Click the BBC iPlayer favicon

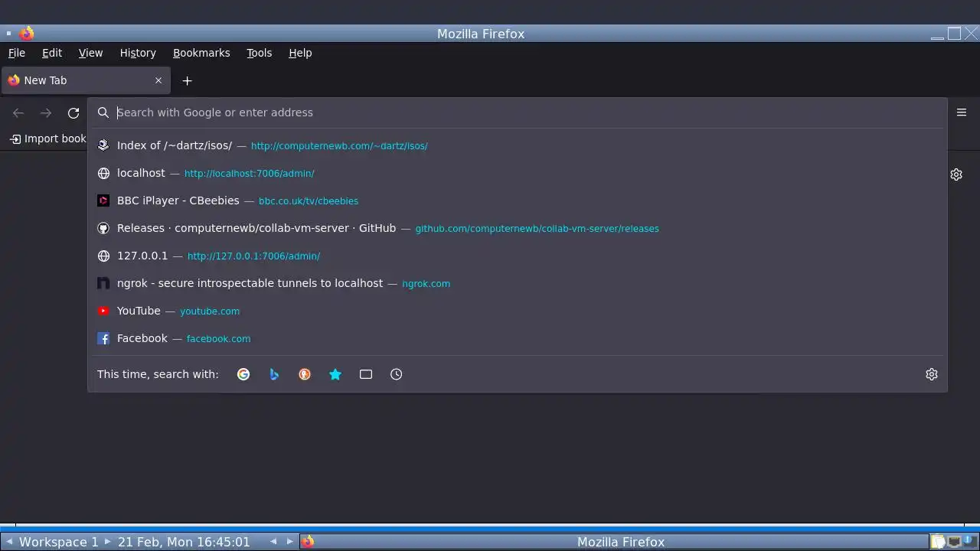103,201
